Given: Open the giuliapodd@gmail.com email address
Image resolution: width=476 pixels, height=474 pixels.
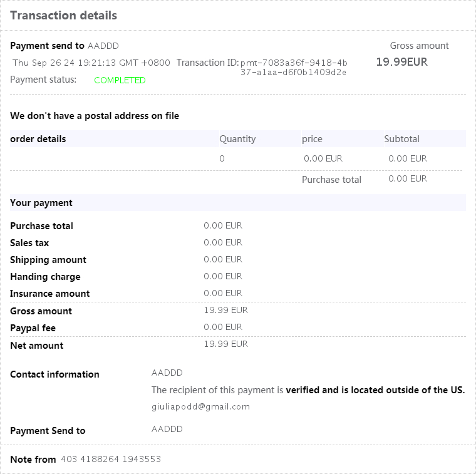Looking at the screenshot, I should click(200, 406).
